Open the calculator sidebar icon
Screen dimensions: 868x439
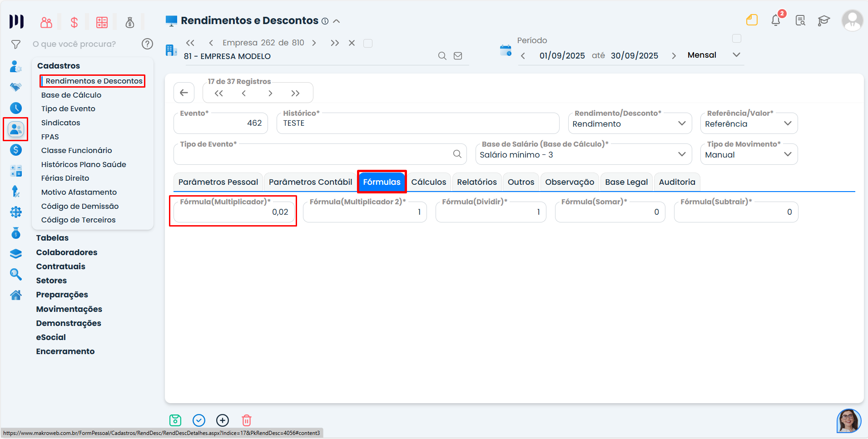(x=16, y=171)
